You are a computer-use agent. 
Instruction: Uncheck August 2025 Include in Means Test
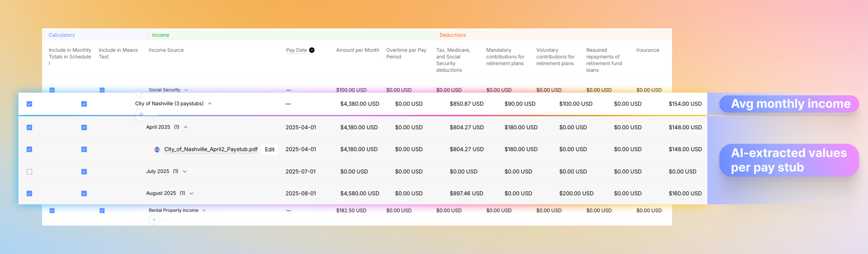pyautogui.click(x=84, y=194)
